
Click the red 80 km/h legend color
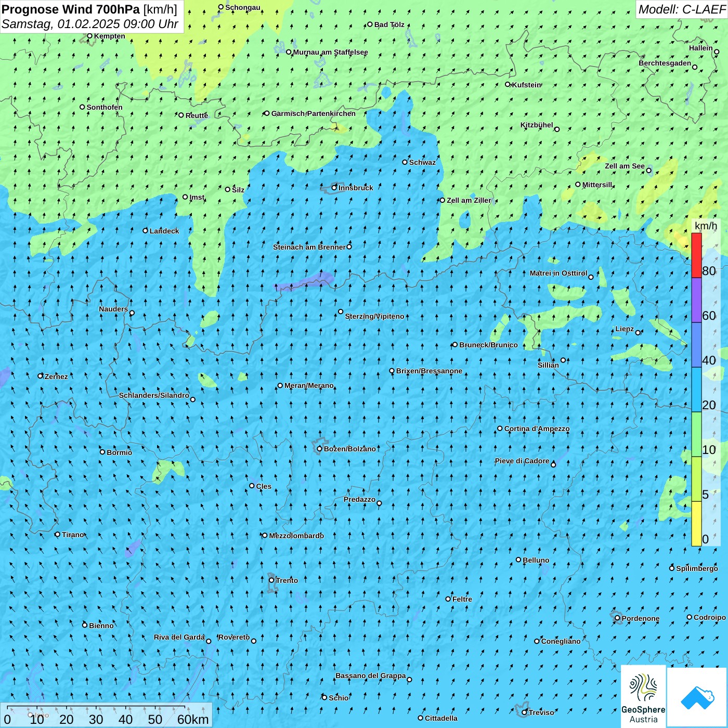696,255
